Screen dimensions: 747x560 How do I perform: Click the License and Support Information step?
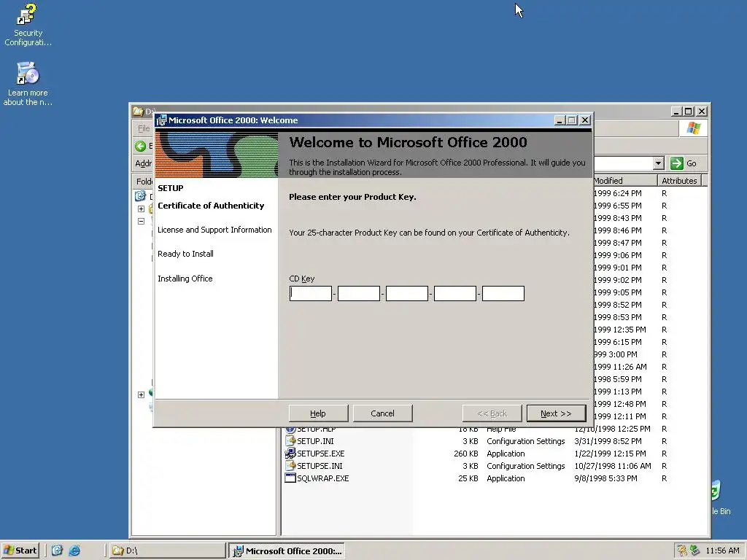(x=215, y=230)
